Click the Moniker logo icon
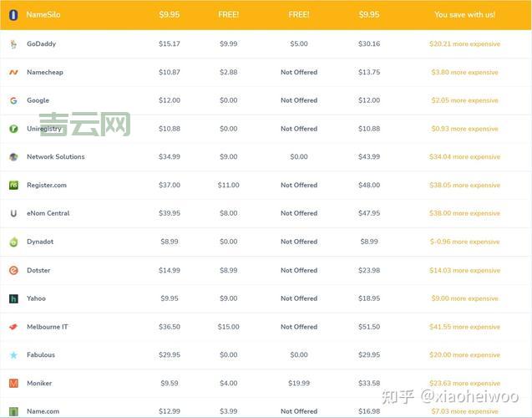Image resolution: width=532 pixels, height=418 pixels. pyautogui.click(x=13, y=383)
